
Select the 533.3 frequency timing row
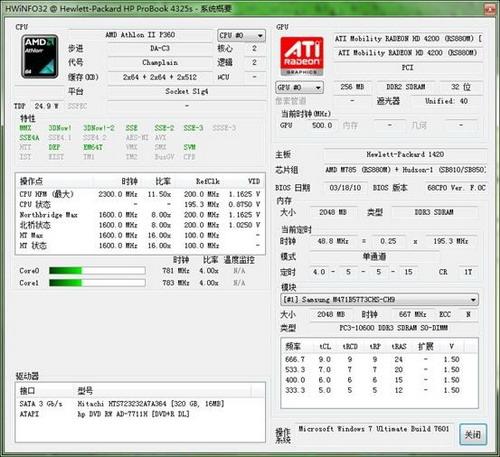point(379,370)
